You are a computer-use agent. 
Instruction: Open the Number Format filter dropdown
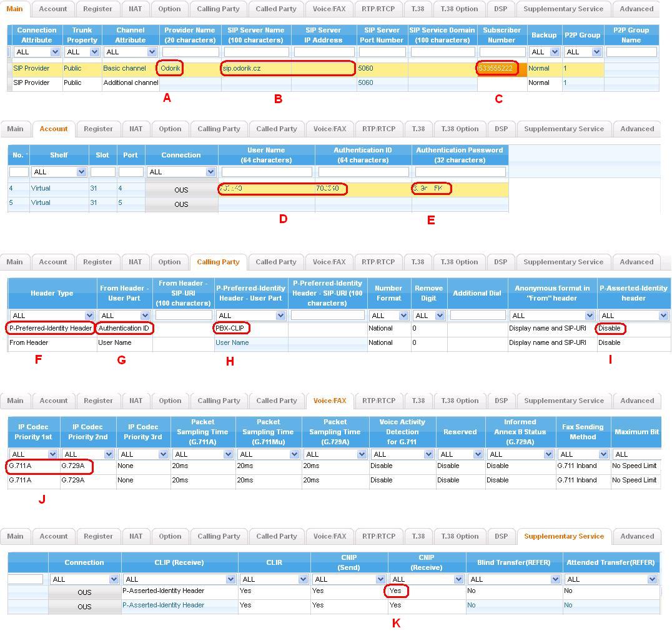pyautogui.click(x=388, y=316)
